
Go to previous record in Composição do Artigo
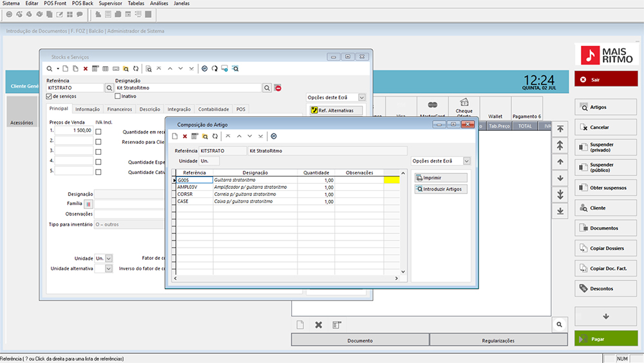click(239, 136)
